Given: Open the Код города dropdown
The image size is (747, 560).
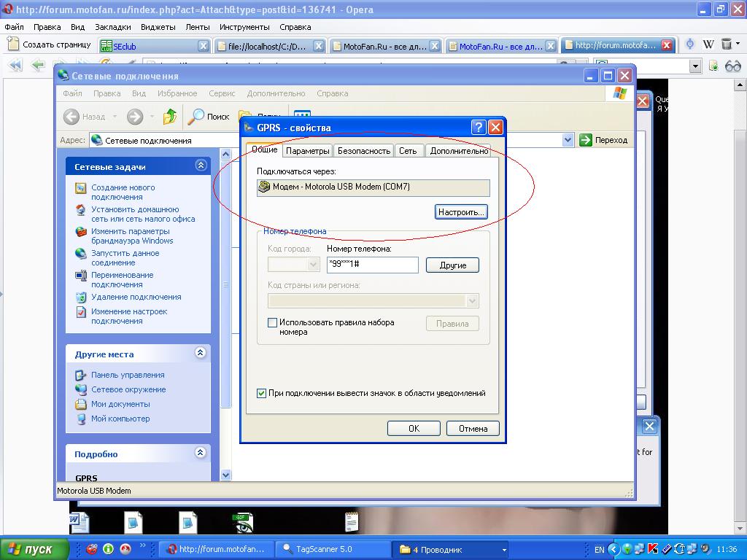Looking at the screenshot, I should pyautogui.click(x=313, y=264).
